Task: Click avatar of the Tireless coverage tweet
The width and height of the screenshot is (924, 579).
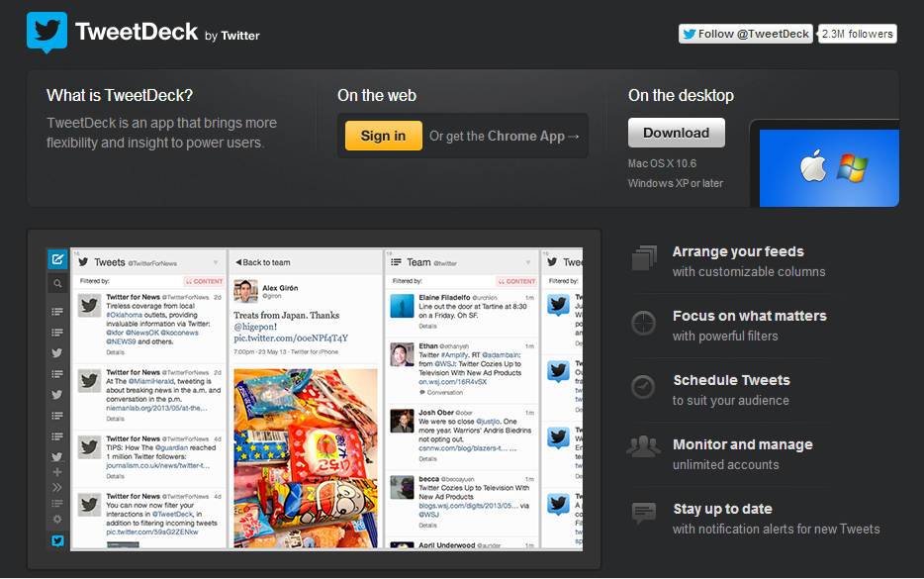Action: [x=89, y=306]
